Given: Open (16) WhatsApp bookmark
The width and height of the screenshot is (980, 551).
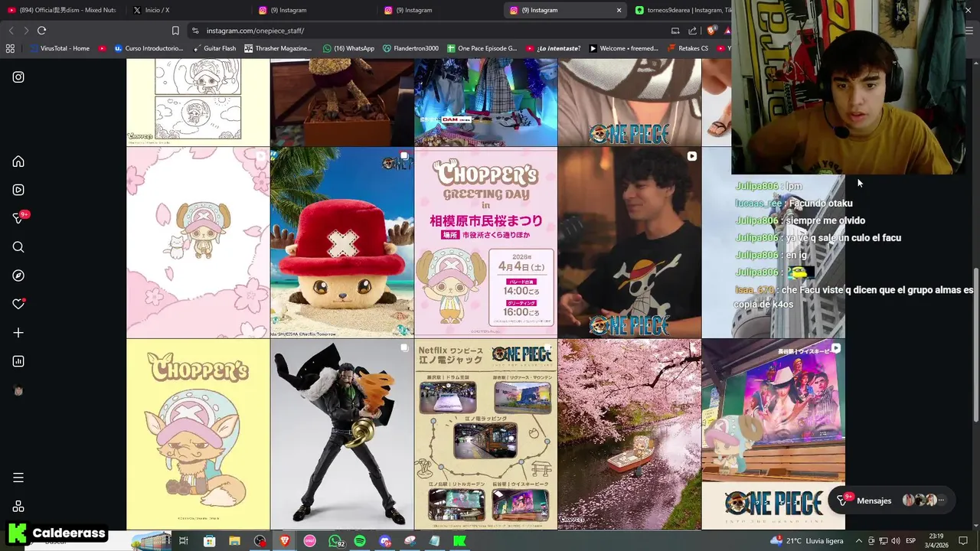Looking at the screenshot, I should click(348, 48).
